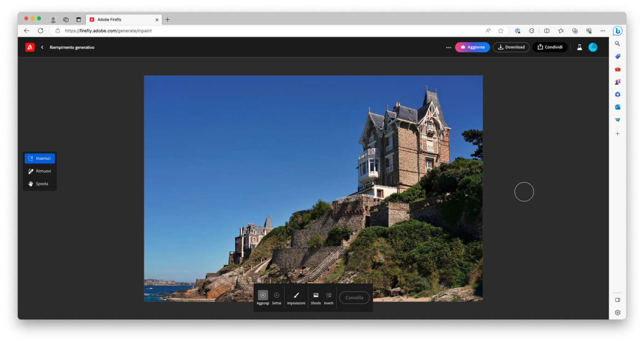Click the Adobe logo home icon

click(30, 47)
